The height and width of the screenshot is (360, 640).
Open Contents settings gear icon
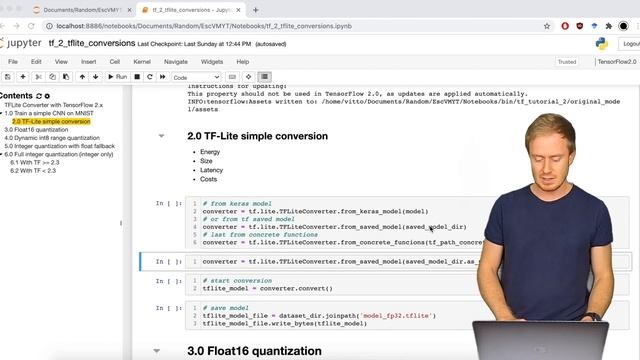pos(47,96)
